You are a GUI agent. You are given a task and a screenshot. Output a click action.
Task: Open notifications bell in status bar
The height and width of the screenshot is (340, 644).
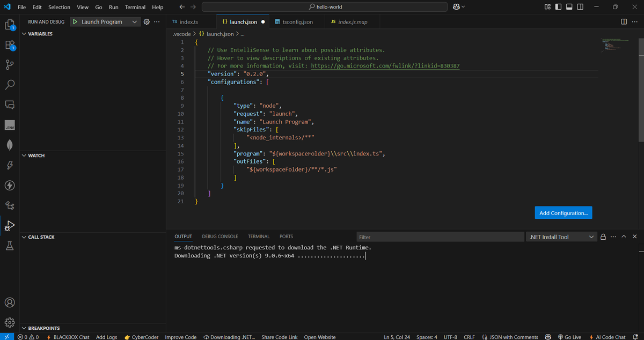click(636, 337)
